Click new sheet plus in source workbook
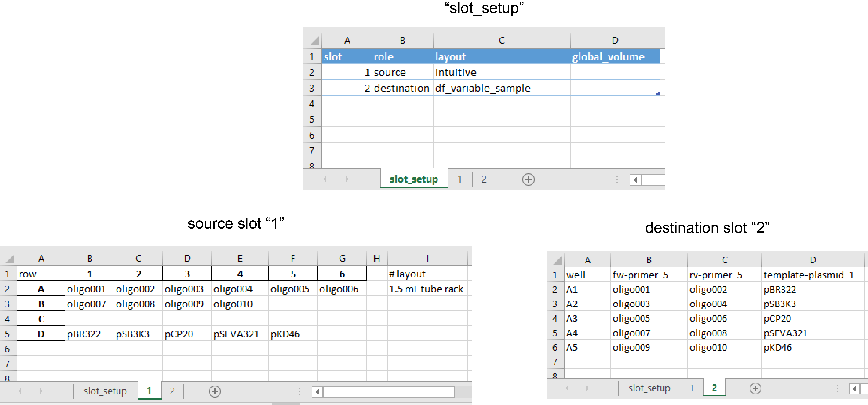 [215, 391]
